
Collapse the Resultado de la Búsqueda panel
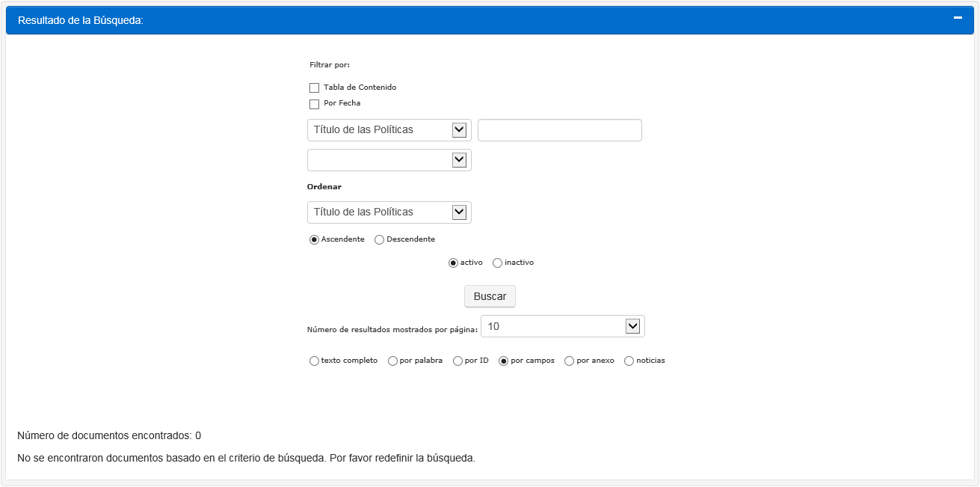click(x=958, y=18)
